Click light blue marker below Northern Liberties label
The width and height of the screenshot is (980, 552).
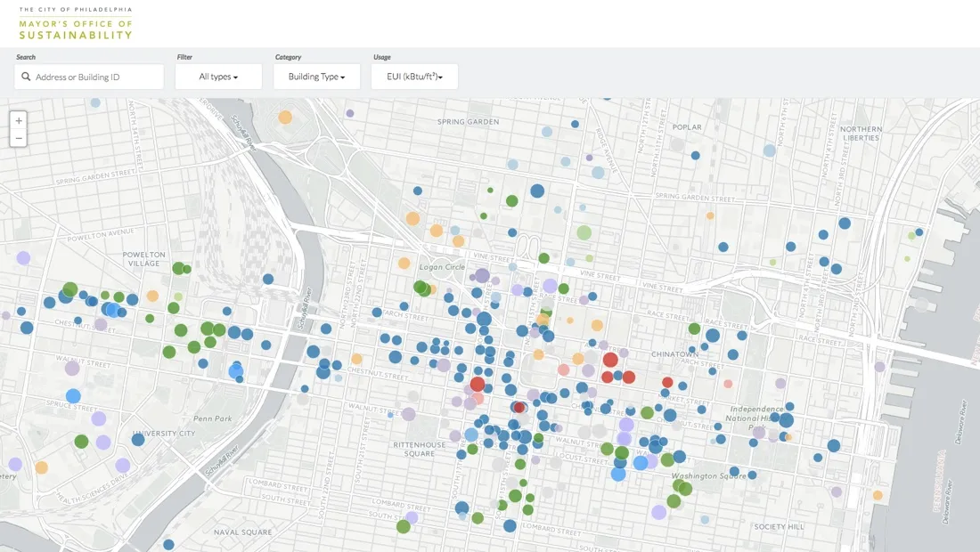tap(770, 150)
